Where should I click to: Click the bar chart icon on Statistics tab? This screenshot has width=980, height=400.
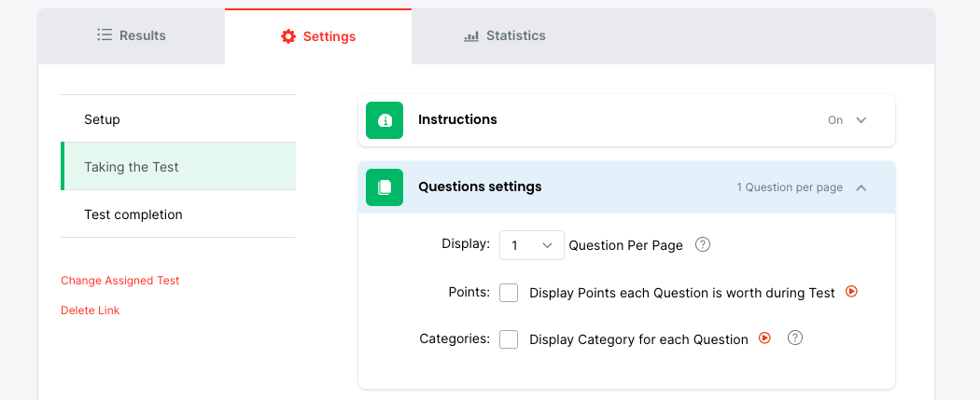pos(471,36)
